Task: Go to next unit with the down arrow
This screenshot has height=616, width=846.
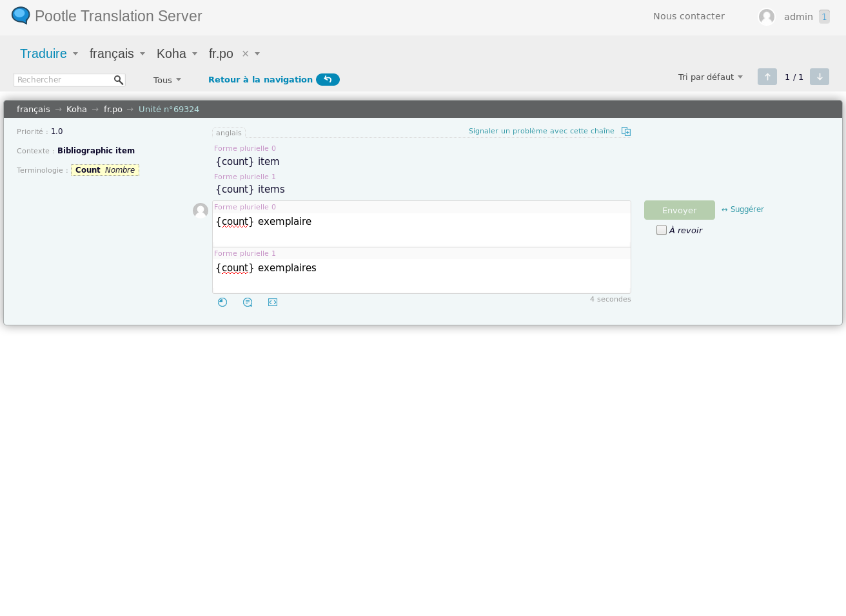Action: 819,77
